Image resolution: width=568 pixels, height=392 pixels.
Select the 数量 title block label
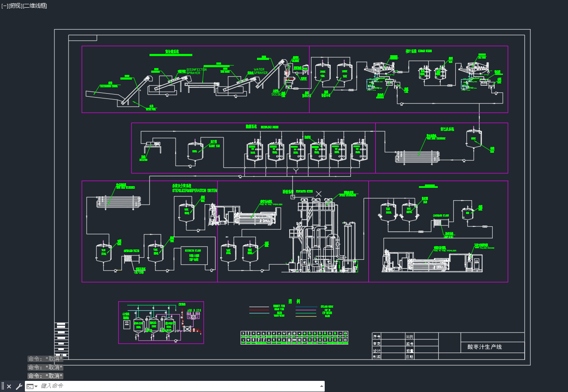(410, 350)
